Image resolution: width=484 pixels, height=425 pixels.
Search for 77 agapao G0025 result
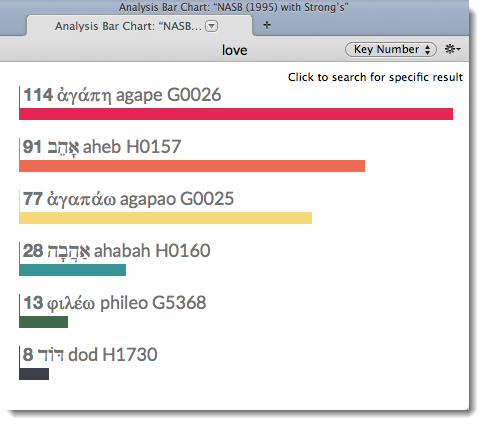tap(128, 199)
